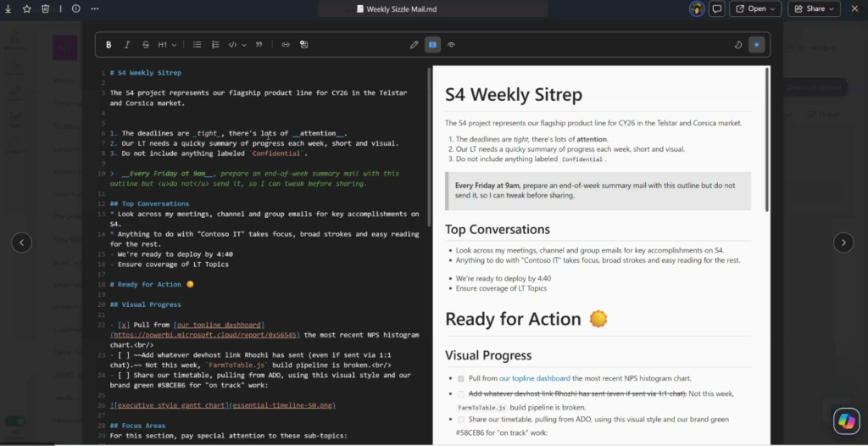Insert a block quote
The image size is (868, 446).
click(259, 44)
